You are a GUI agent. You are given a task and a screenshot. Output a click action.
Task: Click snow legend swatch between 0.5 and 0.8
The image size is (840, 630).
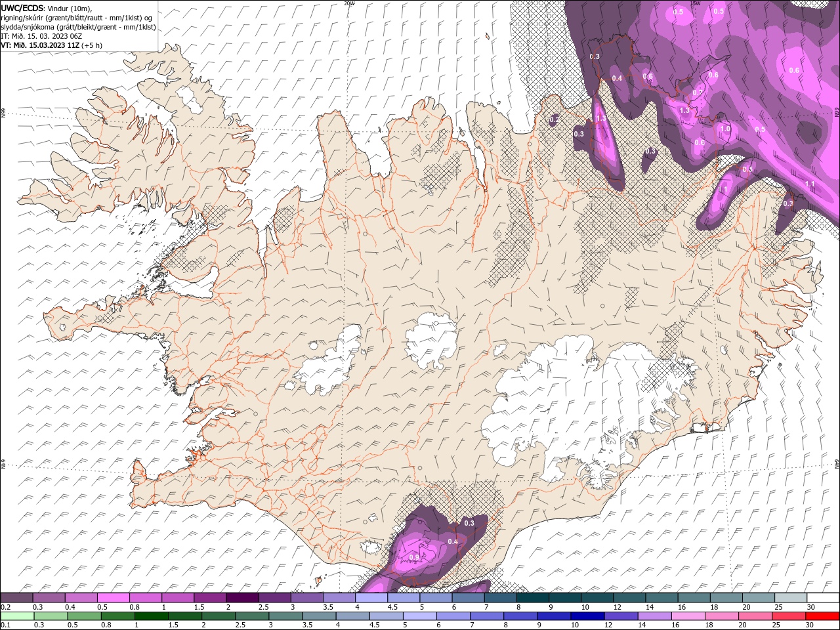tap(114, 597)
